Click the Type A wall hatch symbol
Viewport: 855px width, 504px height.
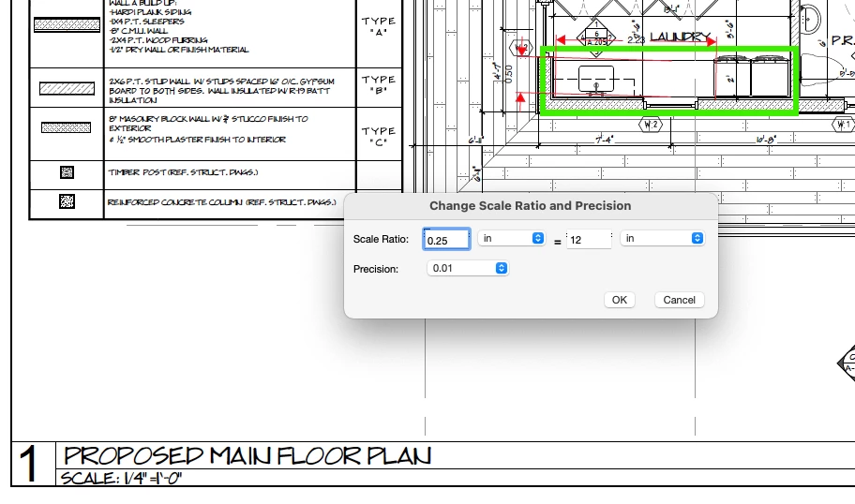[67, 24]
